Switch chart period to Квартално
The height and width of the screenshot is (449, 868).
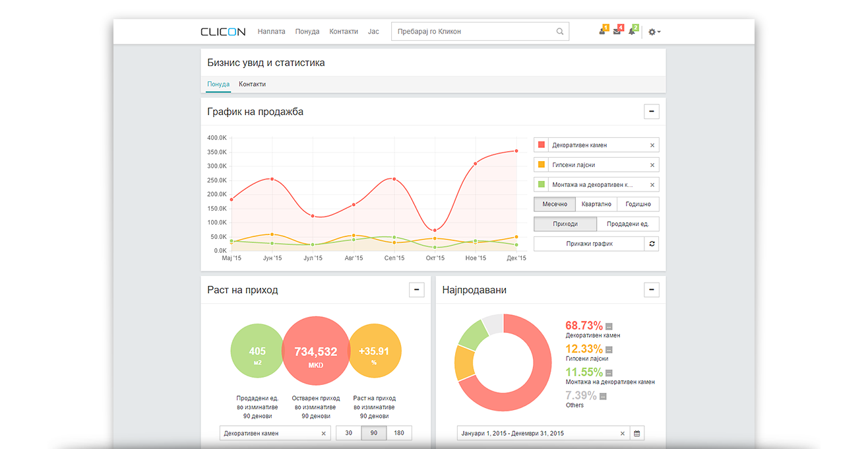pos(596,204)
